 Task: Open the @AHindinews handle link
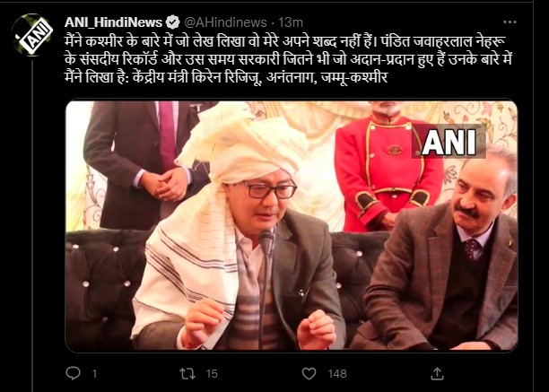pos(225,22)
